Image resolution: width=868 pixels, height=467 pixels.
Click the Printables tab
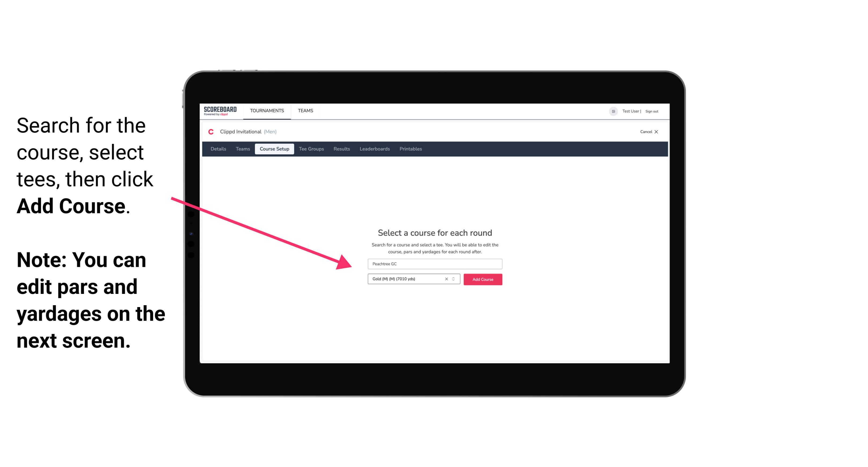[x=411, y=149]
